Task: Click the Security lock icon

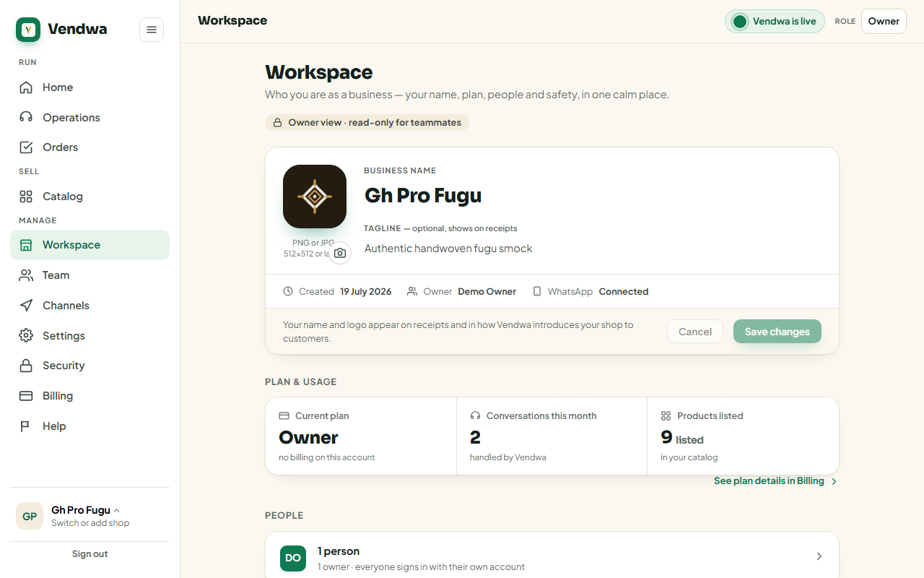Action: (x=26, y=366)
